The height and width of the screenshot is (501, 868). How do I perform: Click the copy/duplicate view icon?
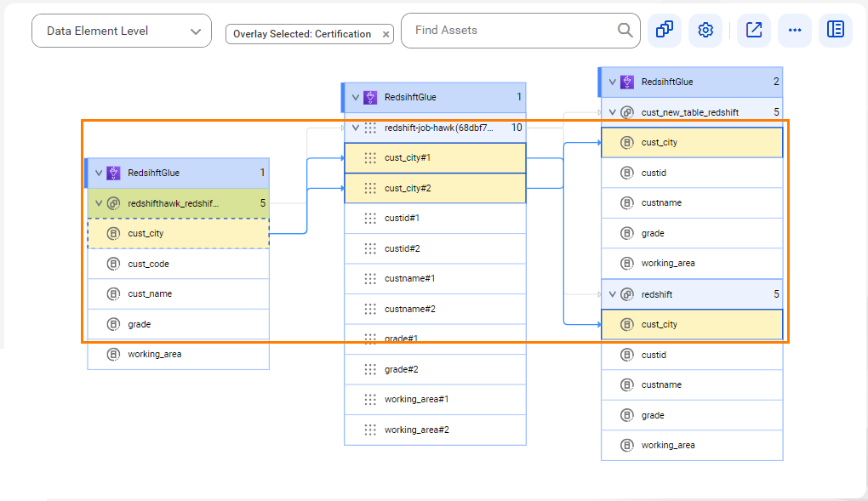665,30
